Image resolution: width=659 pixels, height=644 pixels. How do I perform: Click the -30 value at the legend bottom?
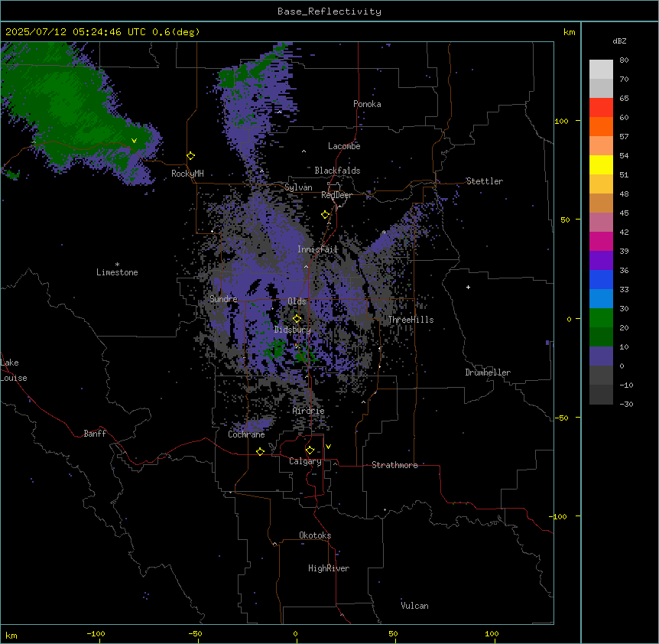pyautogui.click(x=626, y=404)
